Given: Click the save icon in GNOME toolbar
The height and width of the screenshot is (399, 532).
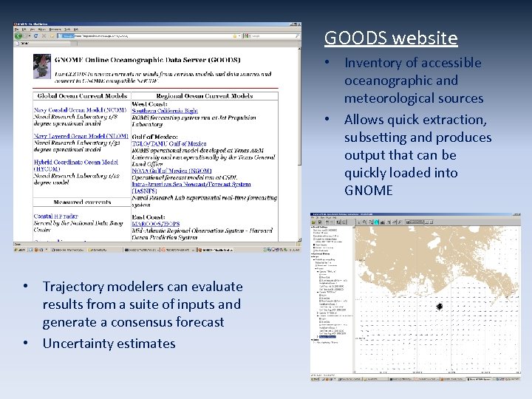Looking at the screenshot, I should click(321, 222).
